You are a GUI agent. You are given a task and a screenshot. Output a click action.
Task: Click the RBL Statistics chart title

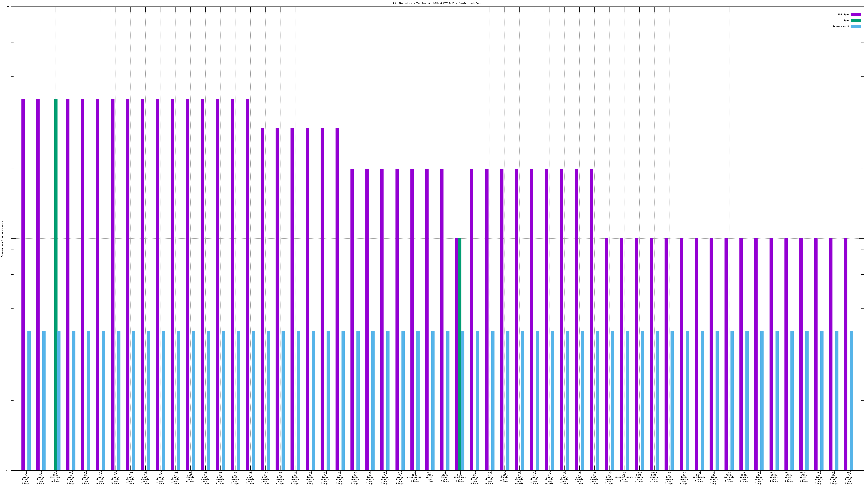pyautogui.click(x=437, y=3)
